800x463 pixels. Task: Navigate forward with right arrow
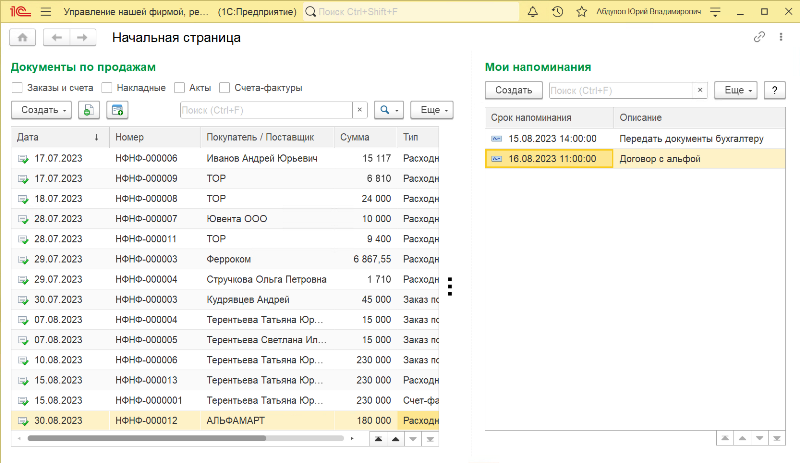[x=82, y=37]
